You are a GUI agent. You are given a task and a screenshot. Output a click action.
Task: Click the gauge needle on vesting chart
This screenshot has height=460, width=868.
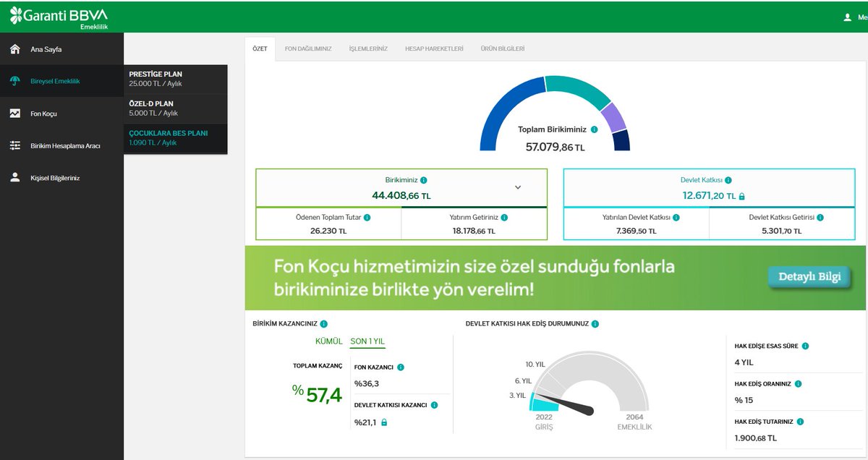567,404
